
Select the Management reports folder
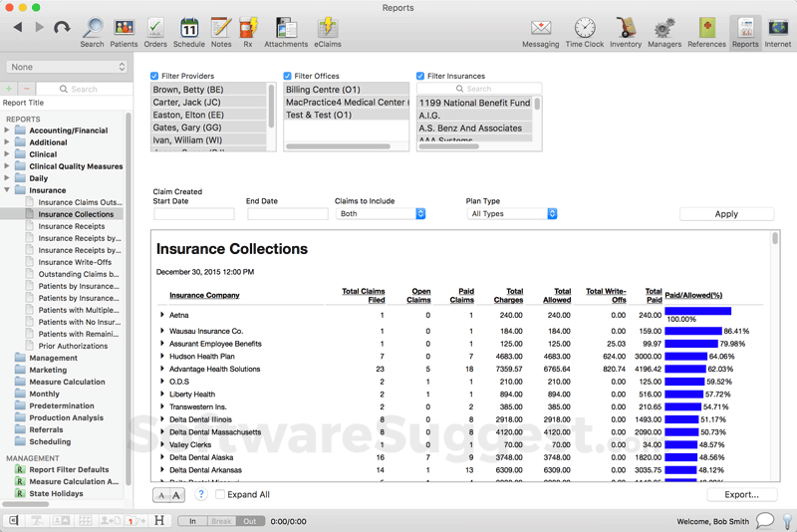pos(53,358)
